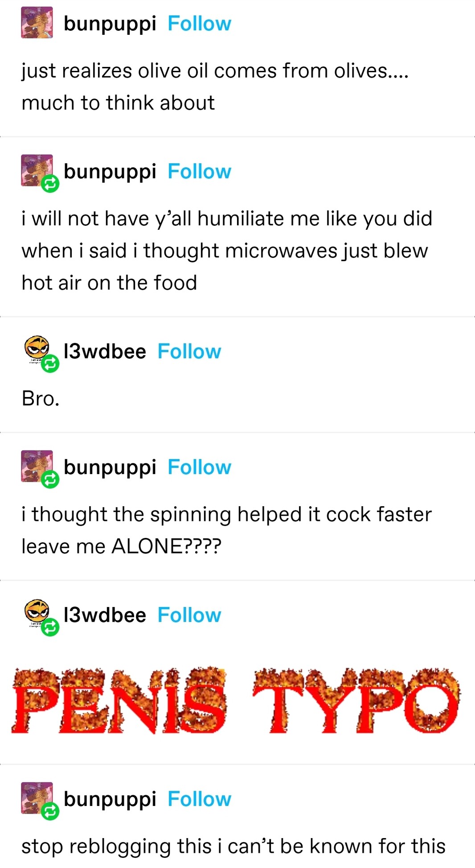Follow l3wdbee above the flaming text image
475x868 pixels.
pyautogui.click(x=189, y=615)
